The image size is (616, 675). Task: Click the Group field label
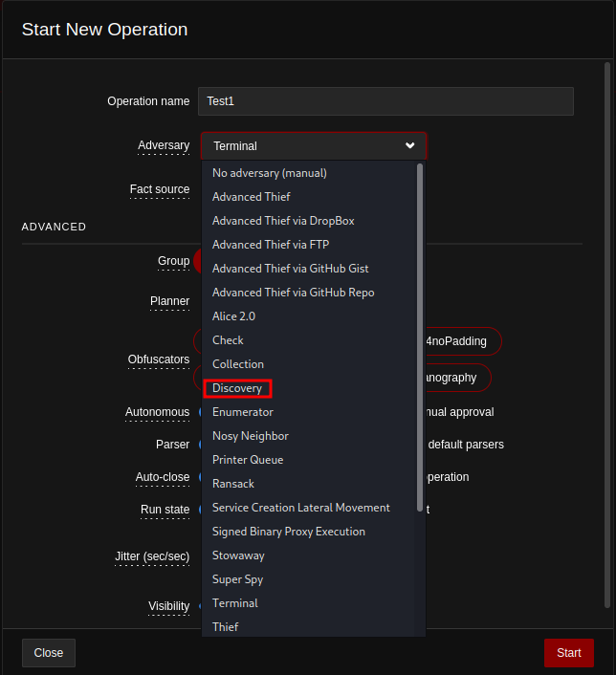coord(173,261)
